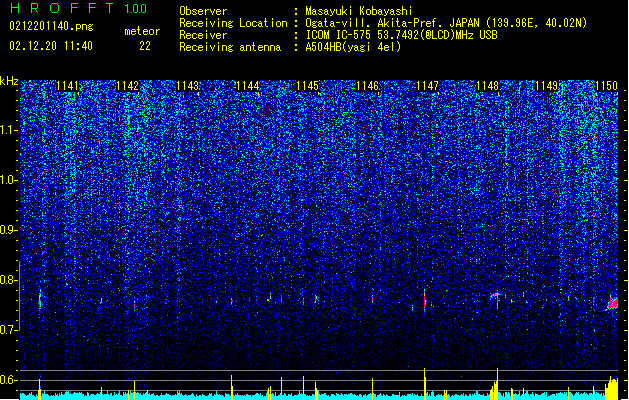Click observer name Masayuki Kobayashi
629x400 pixels.
[359, 11]
